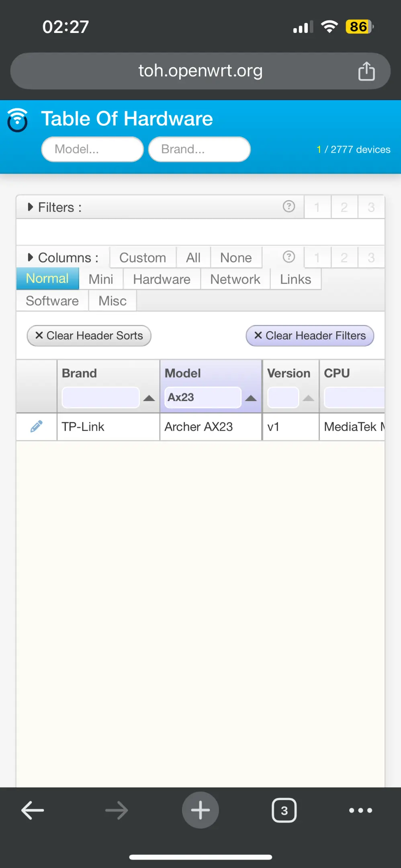Expand the Columns section triangle
This screenshot has width=401, height=868.
point(30,257)
